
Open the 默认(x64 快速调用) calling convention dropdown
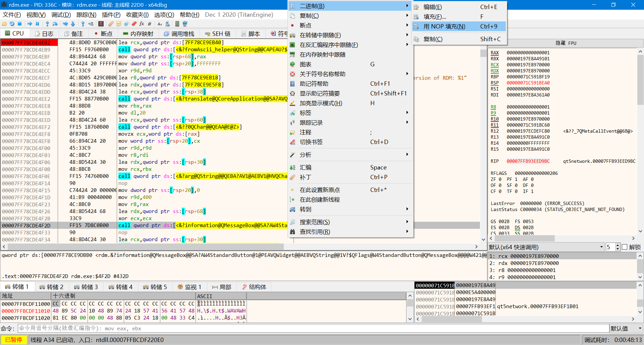pyautogui.click(x=546, y=247)
